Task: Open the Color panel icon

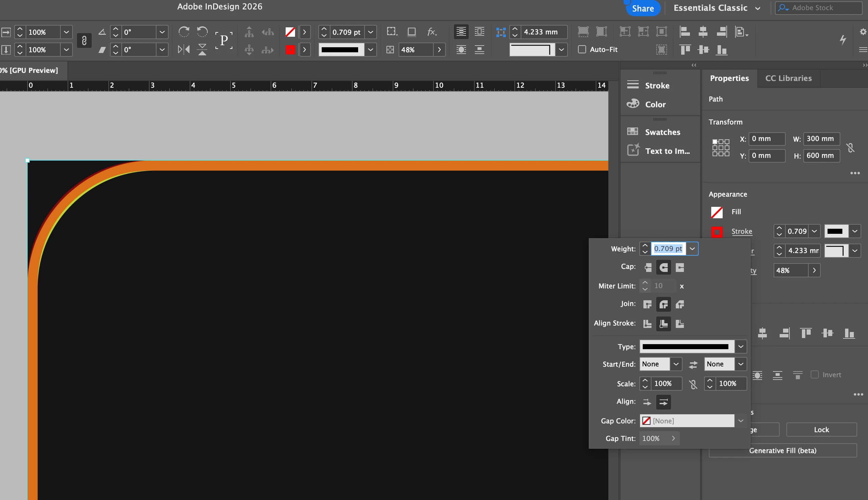Action: pyautogui.click(x=633, y=104)
